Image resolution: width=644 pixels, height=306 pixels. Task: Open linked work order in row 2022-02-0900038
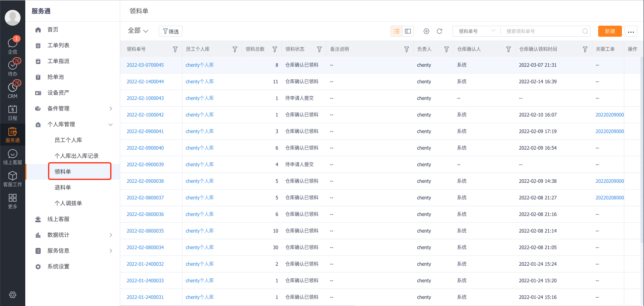(610, 181)
